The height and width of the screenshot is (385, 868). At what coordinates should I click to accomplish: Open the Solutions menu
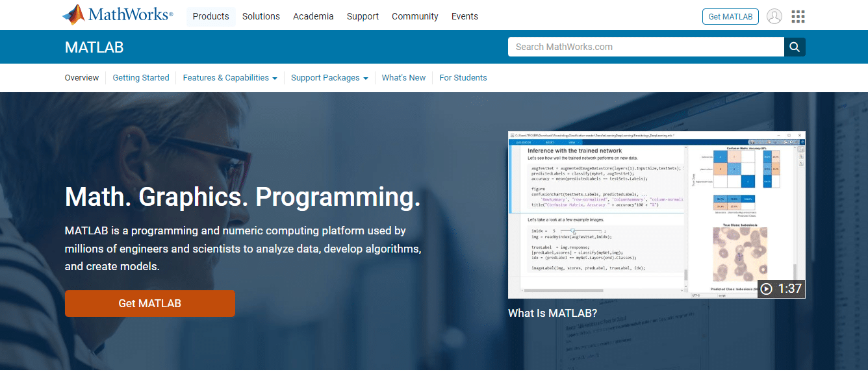click(x=261, y=16)
